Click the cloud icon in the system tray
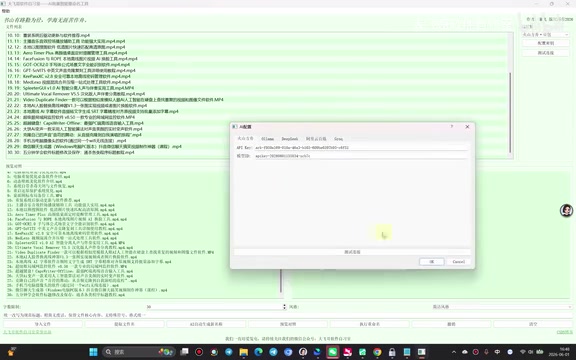The height and width of the screenshot is (360, 576). coord(465,352)
